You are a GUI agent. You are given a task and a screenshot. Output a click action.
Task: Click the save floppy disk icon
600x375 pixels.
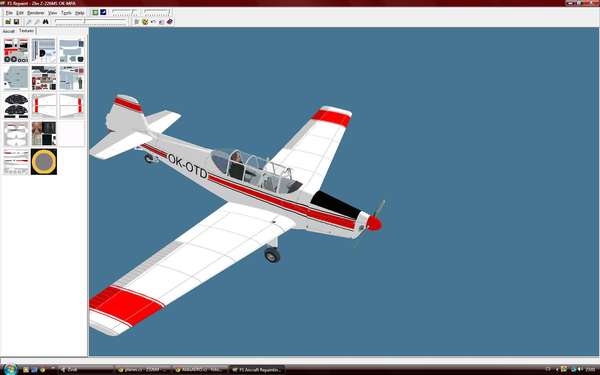[x=16, y=22]
